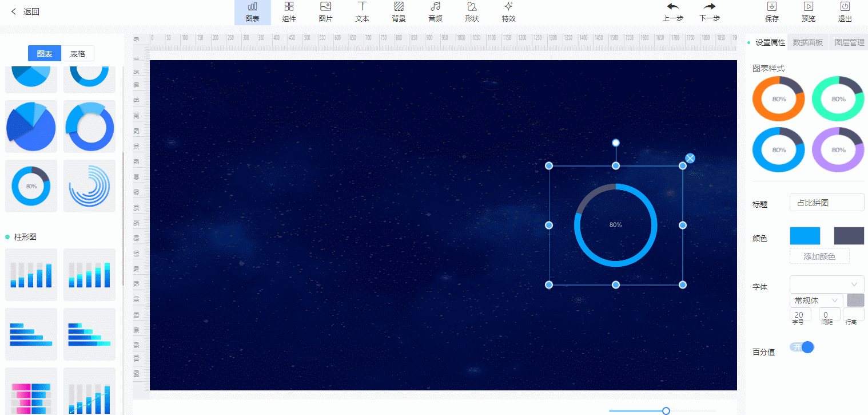The height and width of the screenshot is (415, 868).
Task: Toggle the 百分值 percentage switch off
Action: point(802,347)
